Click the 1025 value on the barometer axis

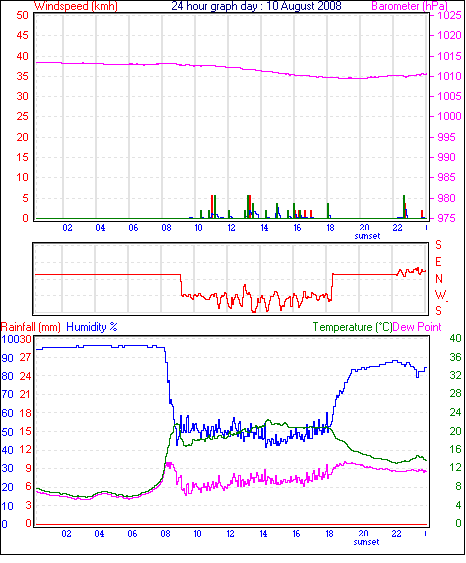pos(449,15)
